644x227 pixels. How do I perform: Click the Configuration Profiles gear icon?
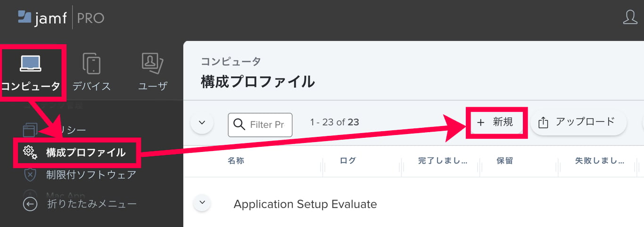tap(30, 152)
